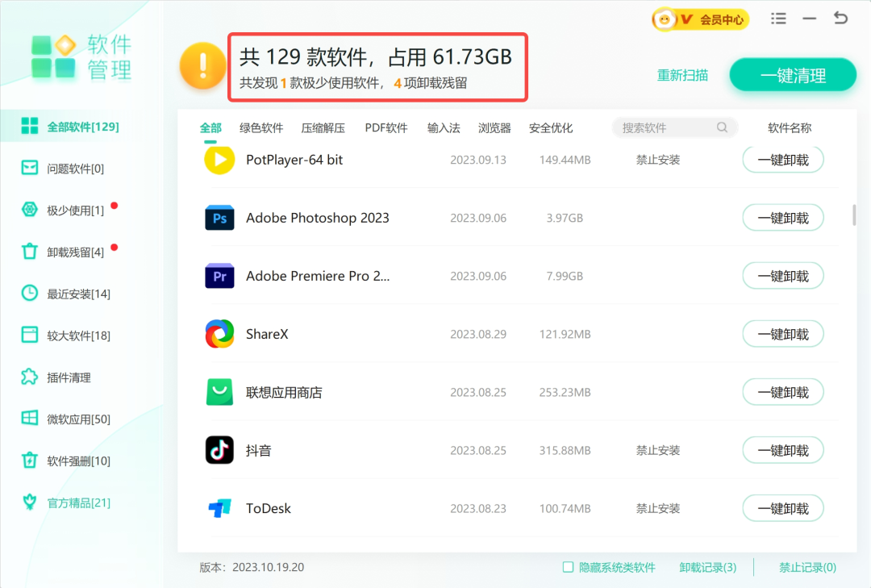871x588 pixels.
Task: Click the 重新扫描 link
Action: coord(682,75)
